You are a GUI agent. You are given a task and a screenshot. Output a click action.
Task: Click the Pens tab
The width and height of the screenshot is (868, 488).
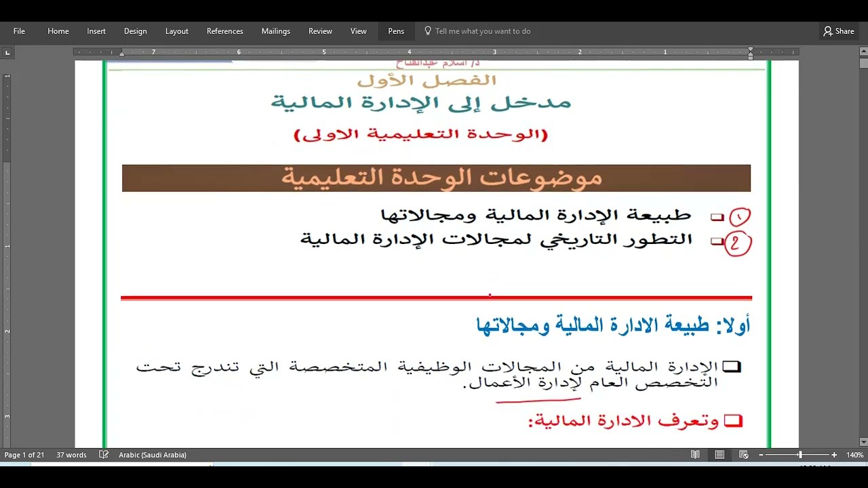pyautogui.click(x=396, y=31)
